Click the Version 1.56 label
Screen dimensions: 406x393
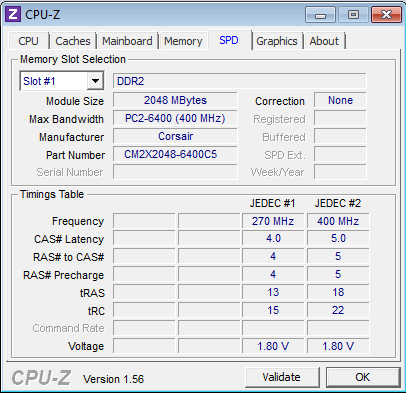point(114,379)
